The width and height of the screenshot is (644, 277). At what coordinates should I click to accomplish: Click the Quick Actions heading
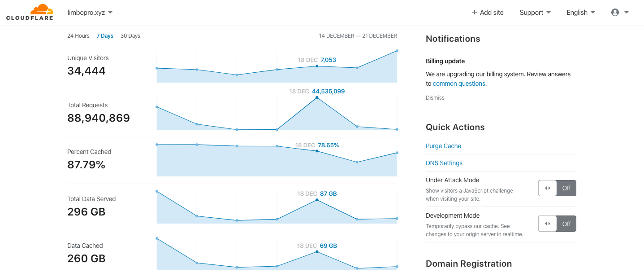click(455, 128)
